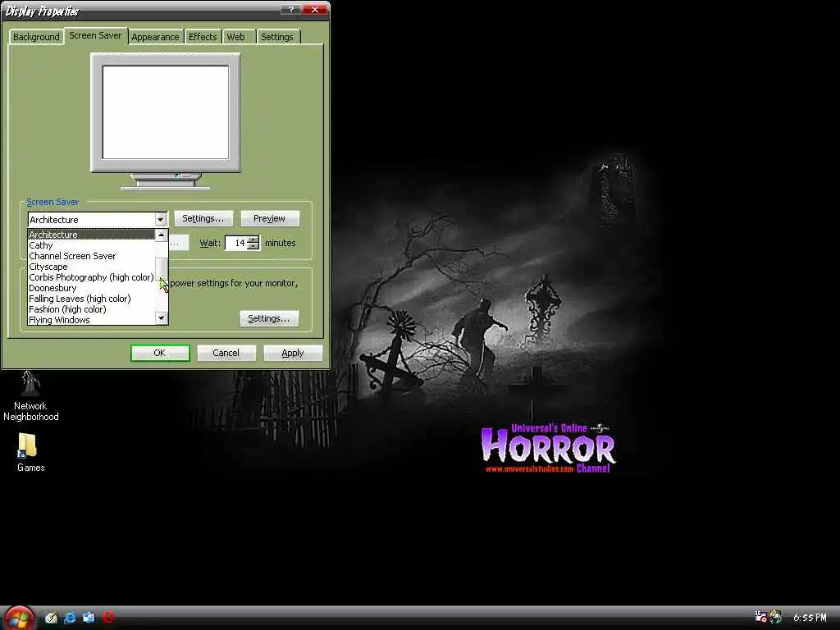Click the Cancel button
The width and height of the screenshot is (840, 630).
(x=226, y=353)
